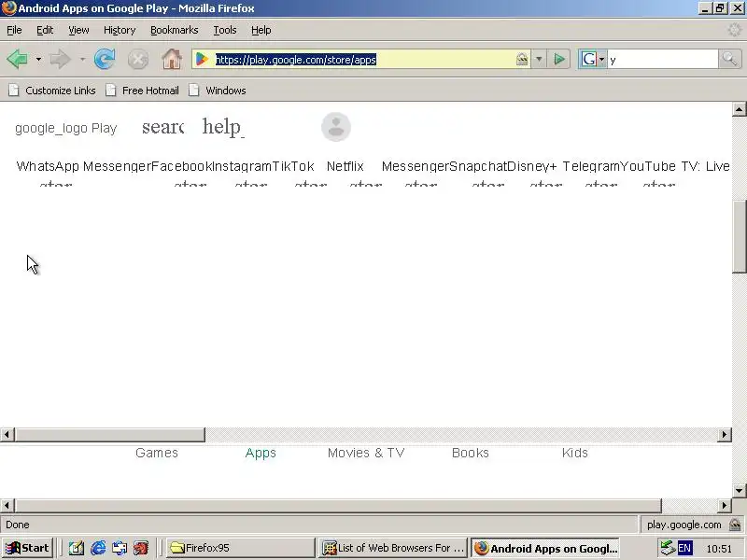Click the activity throbber gear icon
This screenshot has height=560, width=747.
click(735, 30)
